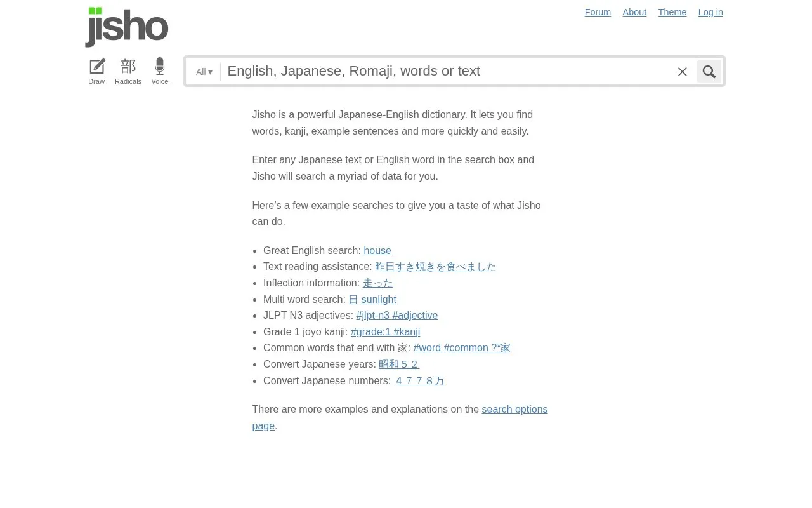Image resolution: width=812 pixels, height=508 pixels.
Task: Click the Jisho logo
Action: 127,27
